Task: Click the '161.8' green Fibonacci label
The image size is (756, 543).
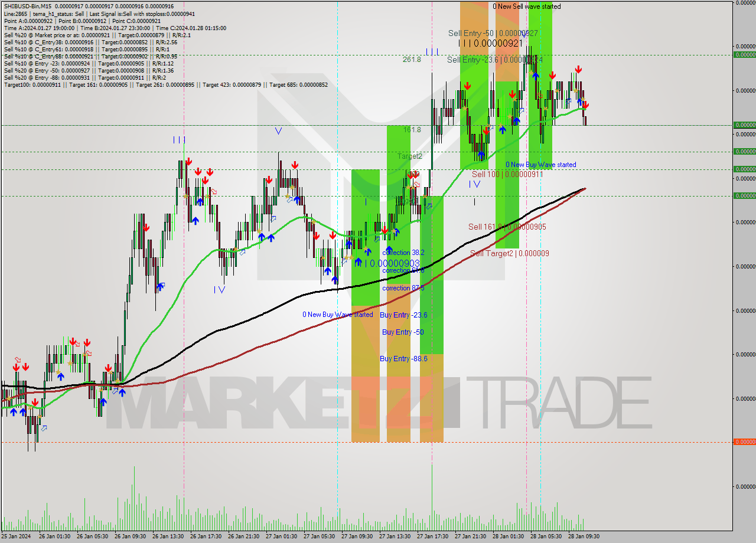Action: point(412,129)
